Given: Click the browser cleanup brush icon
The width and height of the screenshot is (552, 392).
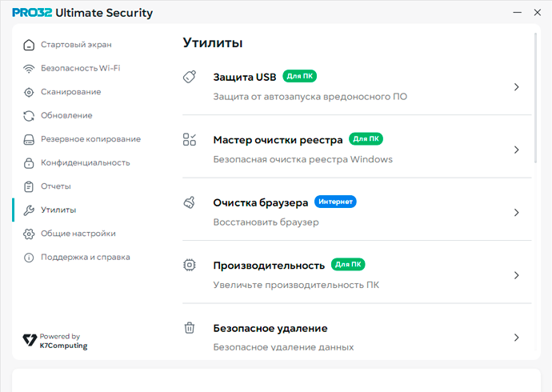Looking at the screenshot, I should click(x=190, y=203).
